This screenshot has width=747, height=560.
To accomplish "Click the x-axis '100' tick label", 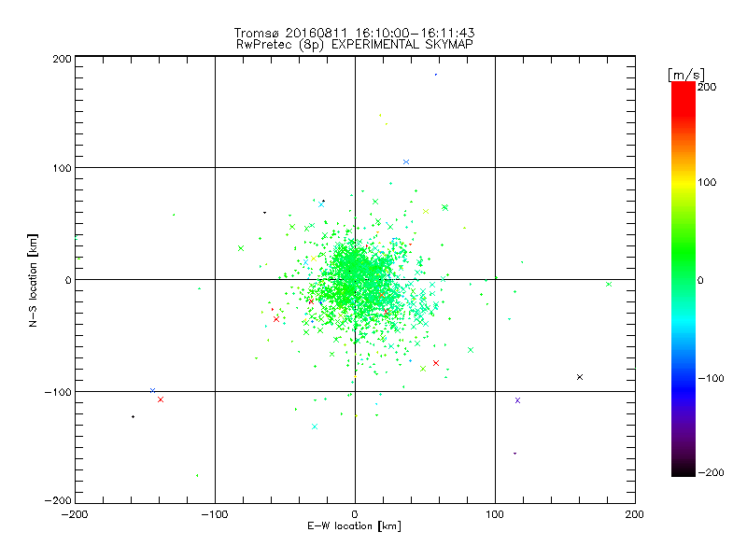I will coord(495,514).
